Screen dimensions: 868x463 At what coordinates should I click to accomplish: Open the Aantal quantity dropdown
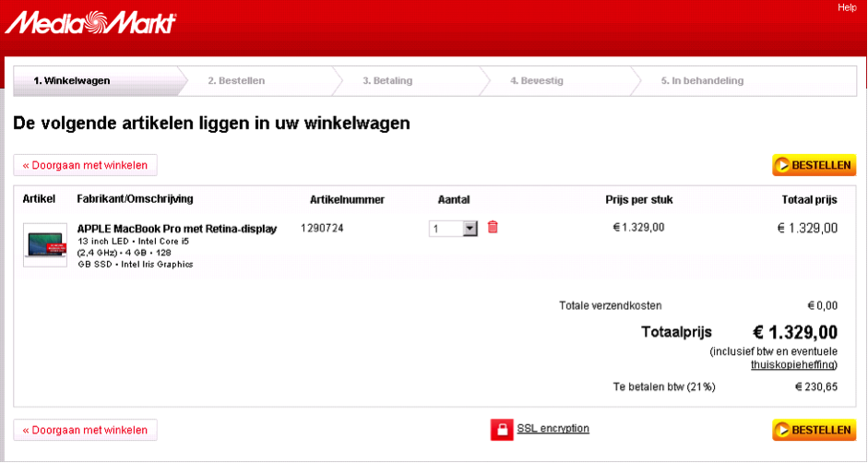(x=453, y=229)
